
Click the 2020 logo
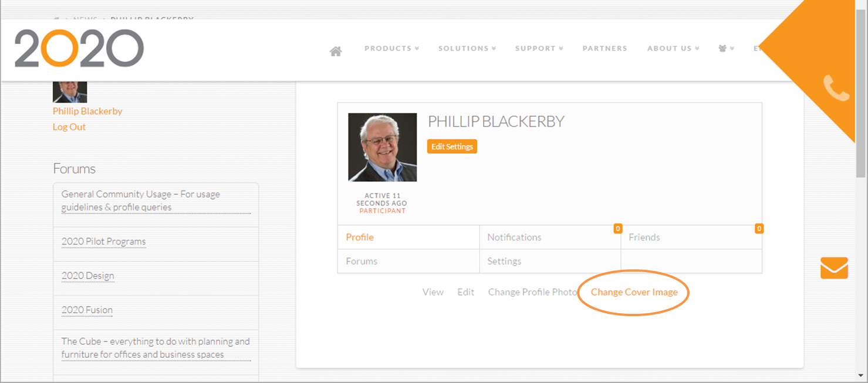coord(79,49)
